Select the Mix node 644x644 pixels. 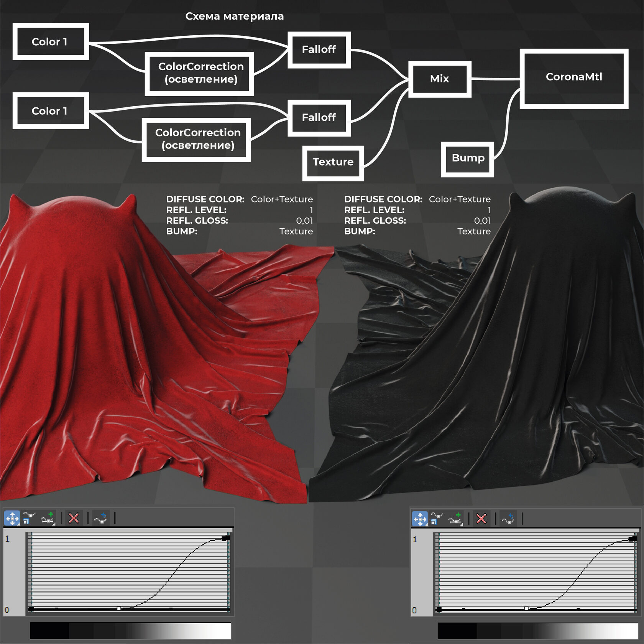[x=440, y=79]
